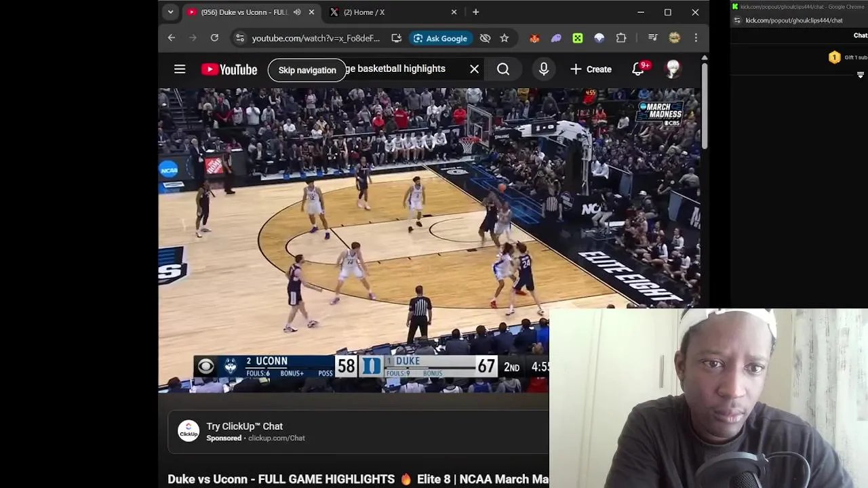The image size is (868, 488).
Task: Bookmark this page with the star
Action: [x=505, y=38]
